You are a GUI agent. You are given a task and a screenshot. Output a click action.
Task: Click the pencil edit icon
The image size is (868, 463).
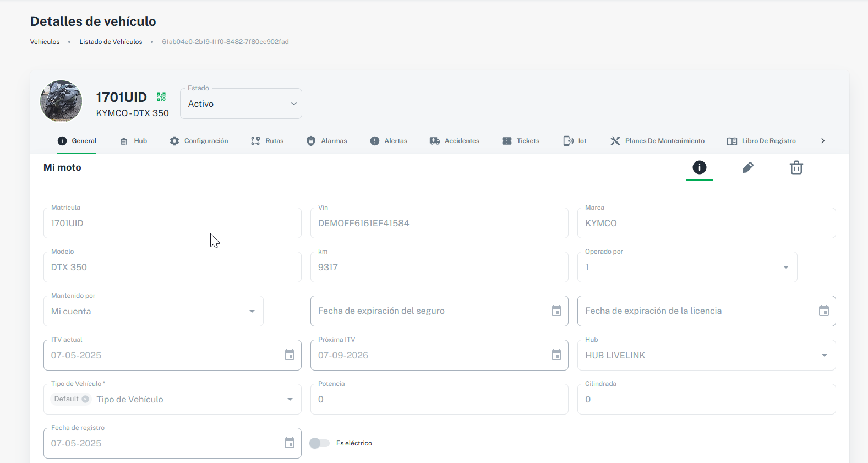[x=747, y=167]
